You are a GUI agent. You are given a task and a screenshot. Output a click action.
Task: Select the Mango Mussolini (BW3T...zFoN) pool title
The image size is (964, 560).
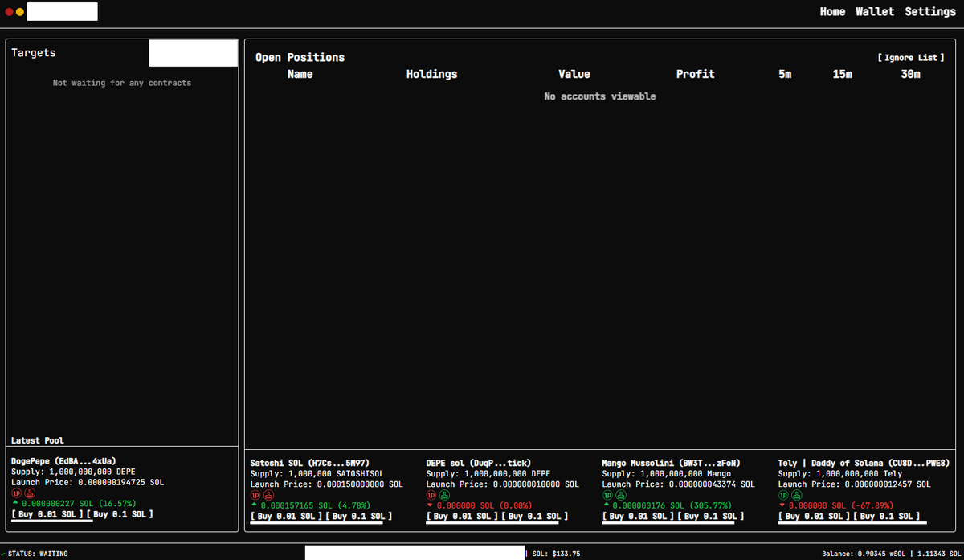(x=671, y=463)
